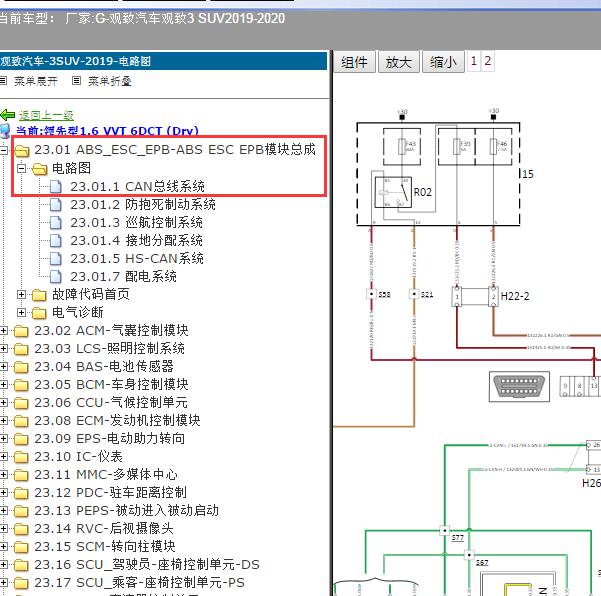
Task: Click folder icon of 电气诊断
Action: pyautogui.click(x=39, y=313)
